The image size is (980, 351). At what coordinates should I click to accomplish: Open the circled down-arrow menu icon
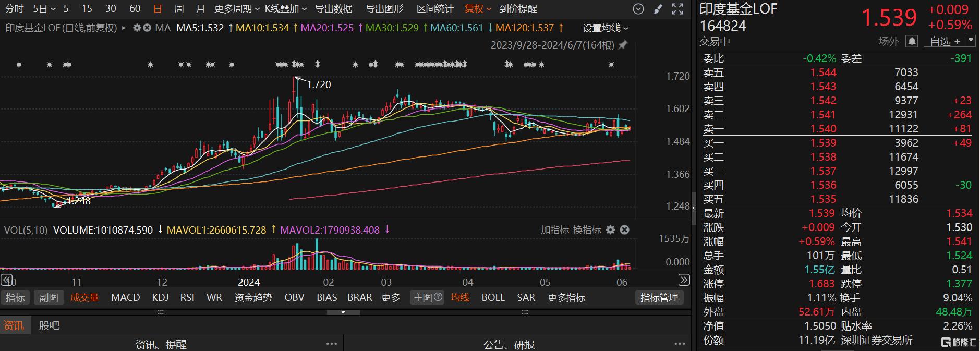pos(638,9)
